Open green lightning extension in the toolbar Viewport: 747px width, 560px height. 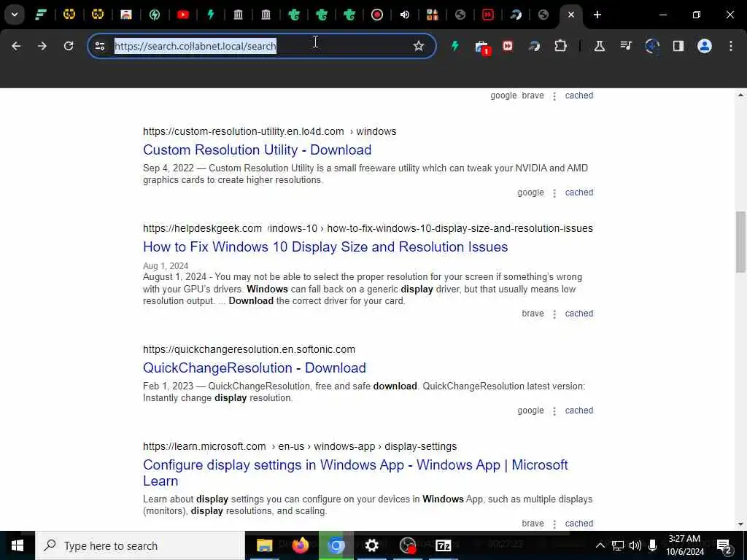click(x=455, y=46)
